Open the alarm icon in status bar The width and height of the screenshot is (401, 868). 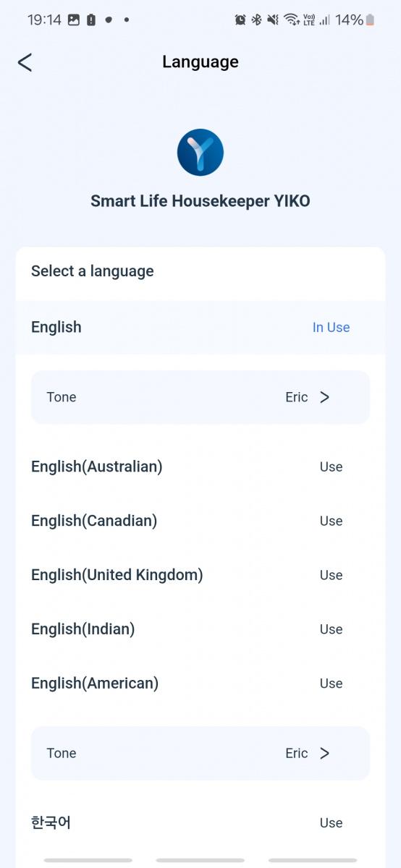[x=240, y=20]
